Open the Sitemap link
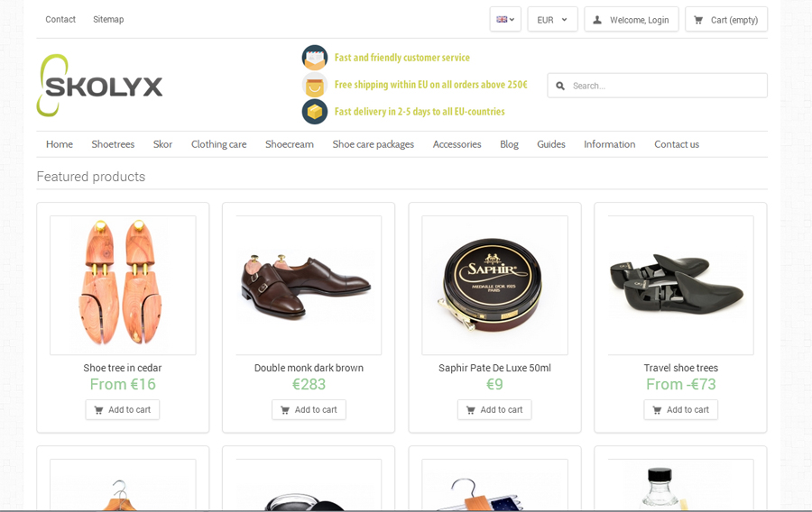812x512 pixels. [x=108, y=19]
